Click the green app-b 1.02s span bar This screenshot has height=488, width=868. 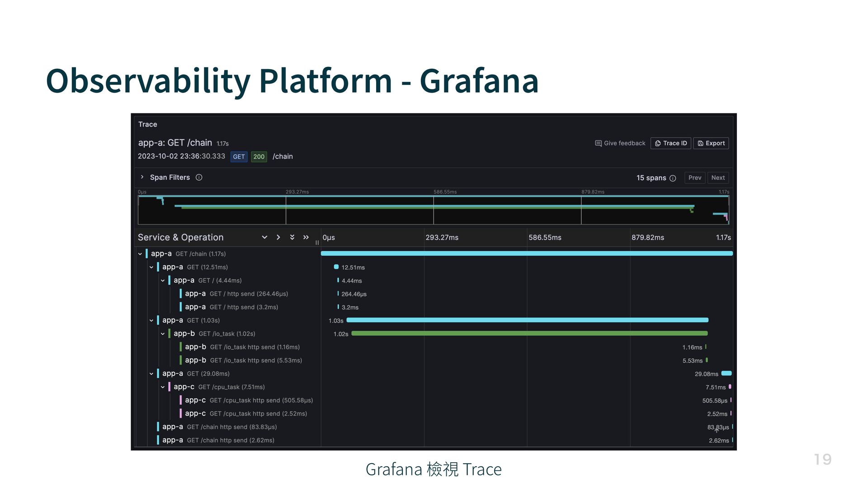point(529,333)
